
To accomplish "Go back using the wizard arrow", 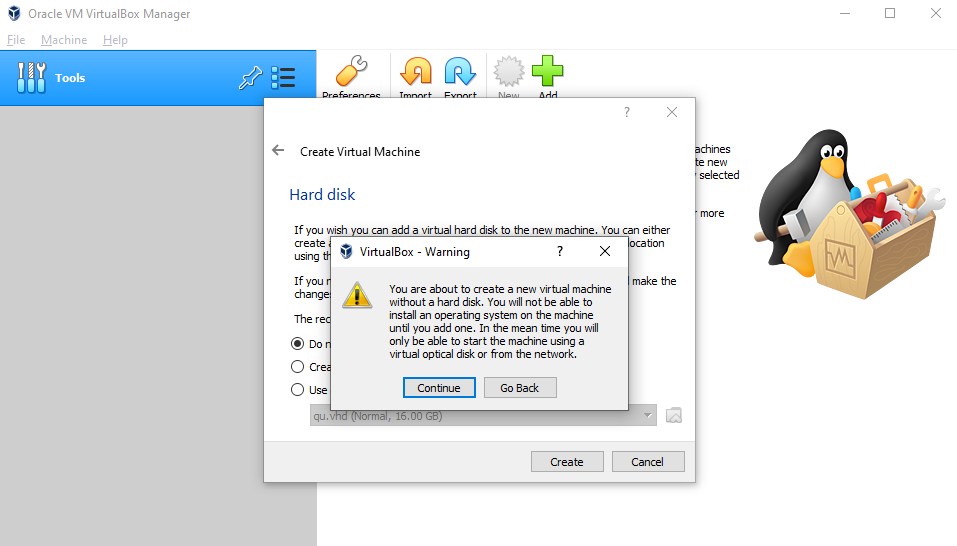I will [x=278, y=150].
